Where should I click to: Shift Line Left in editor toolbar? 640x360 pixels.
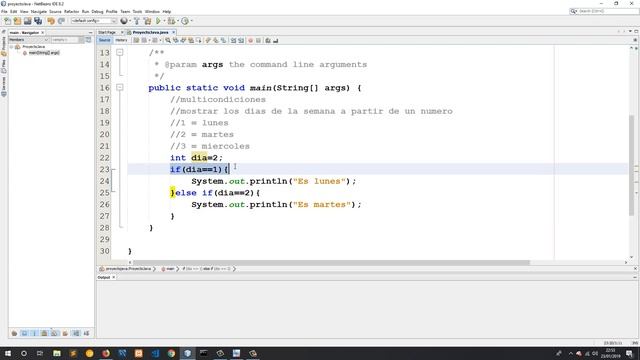[x=233, y=40]
